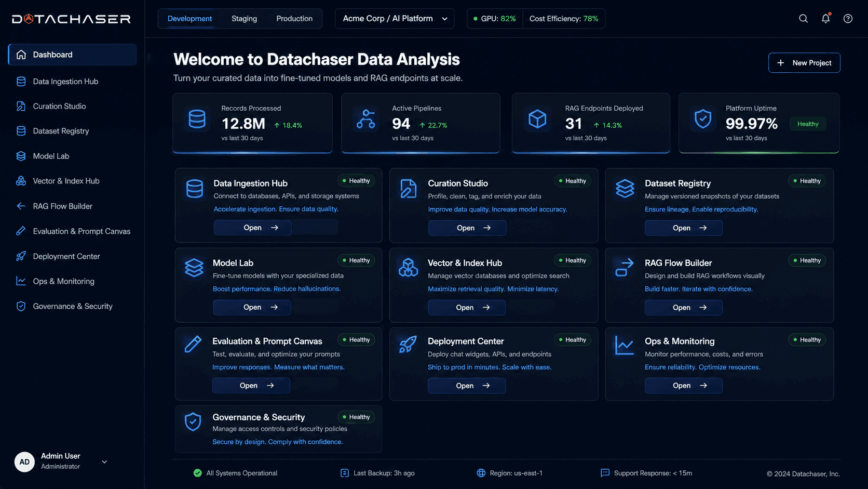
Task: Click the Governance & Security card shield icon
Action: click(193, 421)
